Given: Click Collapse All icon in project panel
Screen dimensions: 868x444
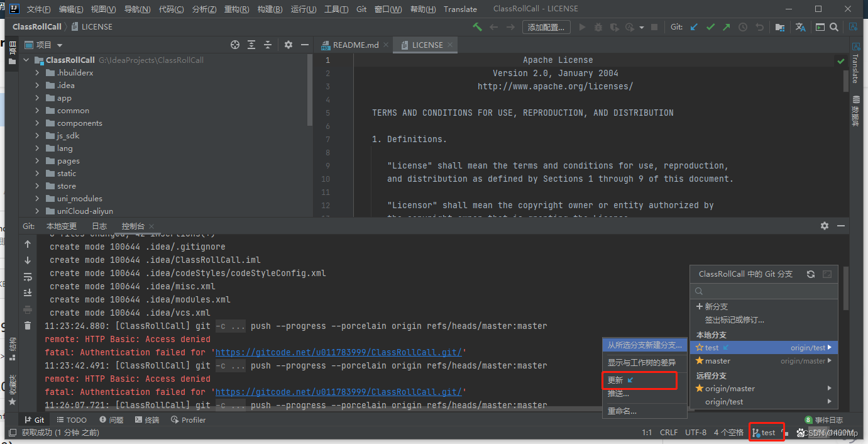Looking at the screenshot, I should pos(268,45).
